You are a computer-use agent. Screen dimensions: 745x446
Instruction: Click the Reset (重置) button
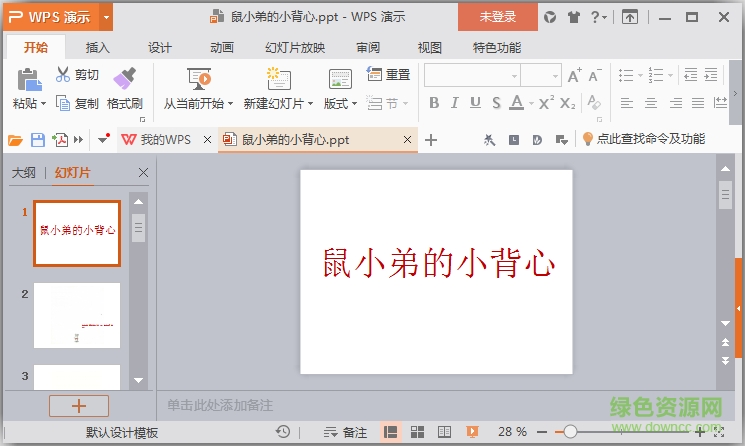pos(388,75)
